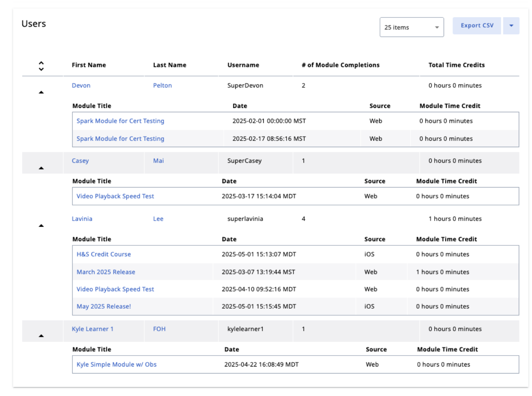The image size is (532, 396).
Task: Open the Export CSV options arrow
Action: pyautogui.click(x=511, y=26)
